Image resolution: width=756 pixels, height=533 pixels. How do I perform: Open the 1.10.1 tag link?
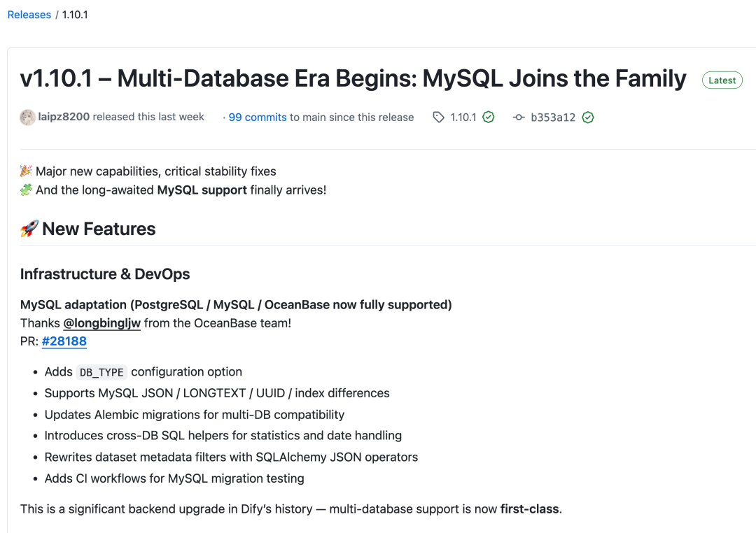point(463,118)
